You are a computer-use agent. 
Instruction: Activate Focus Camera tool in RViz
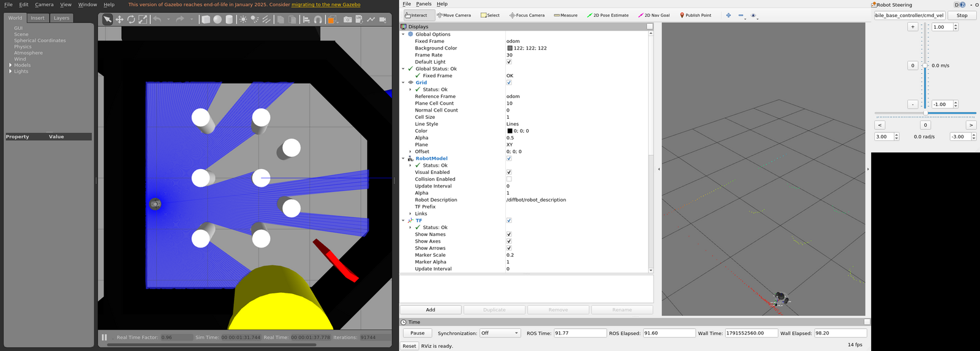527,15
